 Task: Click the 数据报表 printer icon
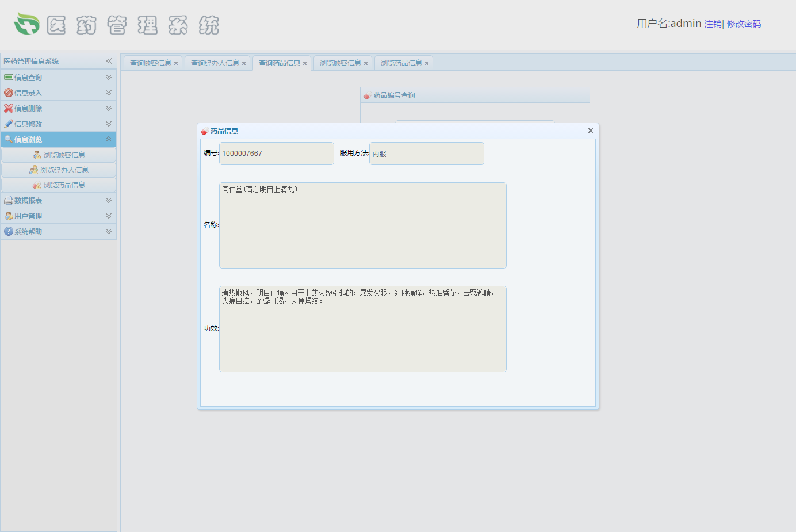point(9,200)
